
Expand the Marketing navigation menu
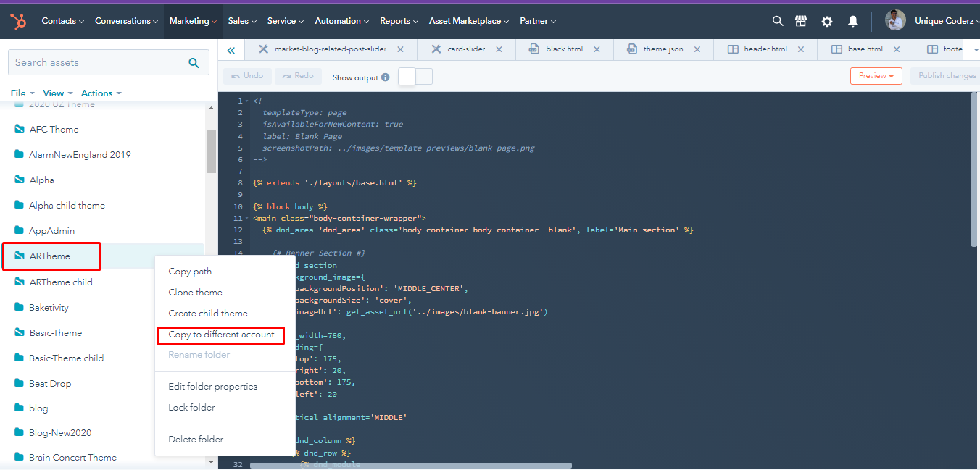(x=192, y=21)
